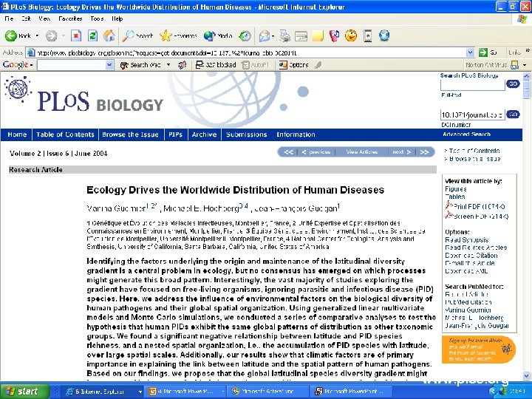Open the Download Citation link
The height and width of the screenshot is (399, 532).
pos(471,255)
